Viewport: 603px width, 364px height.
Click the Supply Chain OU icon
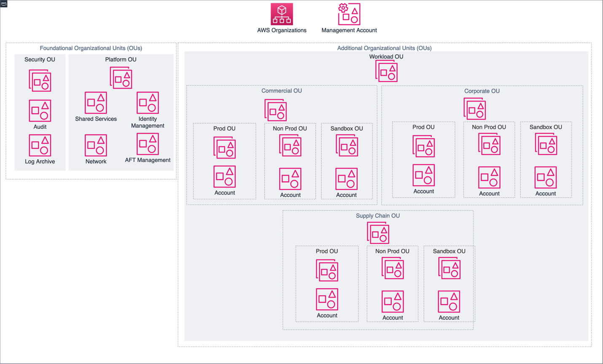pos(378,233)
